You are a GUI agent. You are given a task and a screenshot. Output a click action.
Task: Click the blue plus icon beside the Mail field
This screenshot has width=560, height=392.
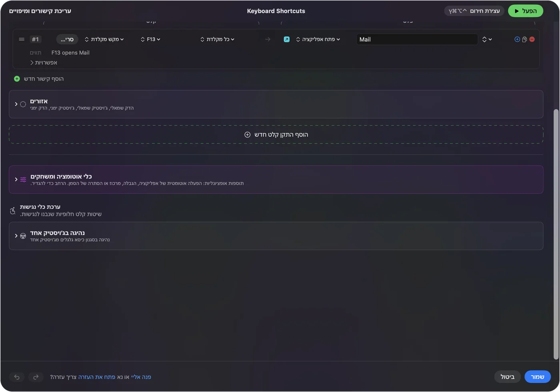(517, 39)
